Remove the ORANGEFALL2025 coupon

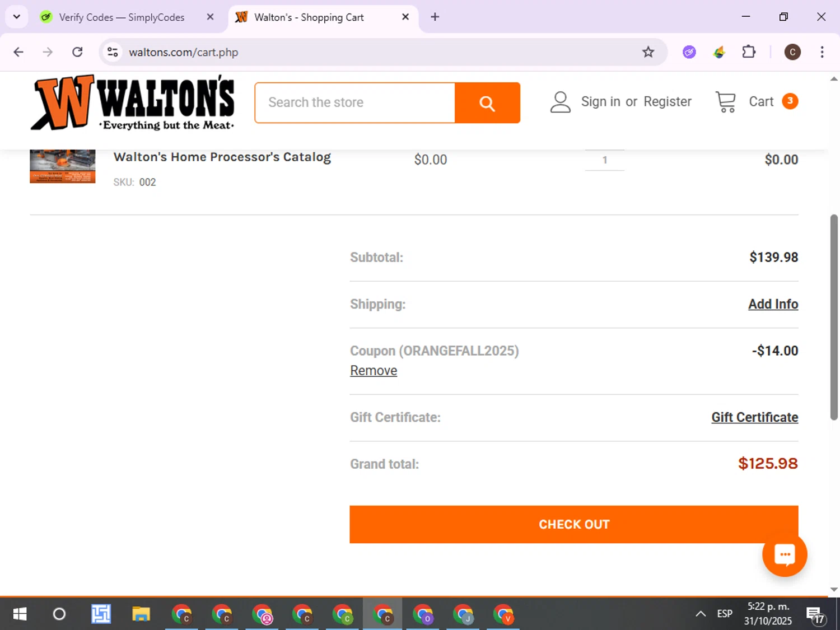click(374, 371)
